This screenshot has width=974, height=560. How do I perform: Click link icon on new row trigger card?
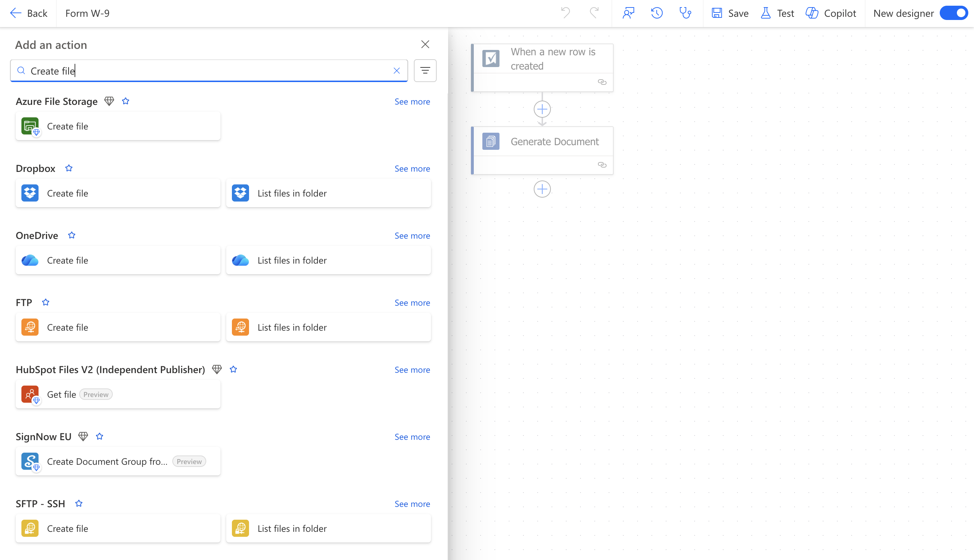coord(602,82)
